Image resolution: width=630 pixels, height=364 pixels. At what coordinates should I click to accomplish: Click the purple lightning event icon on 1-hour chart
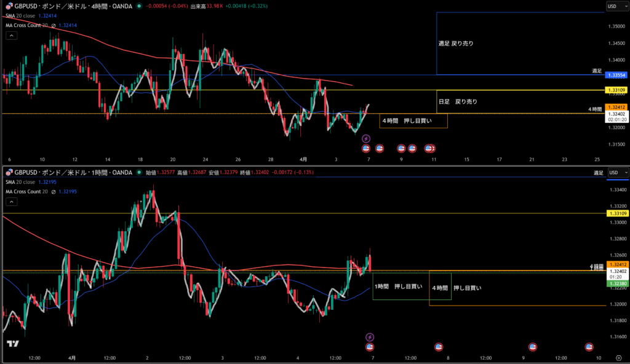click(369, 337)
